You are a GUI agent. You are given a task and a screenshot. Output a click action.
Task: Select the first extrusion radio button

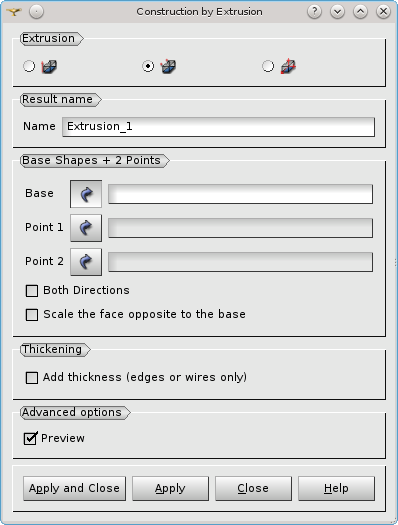tap(29, 66)
